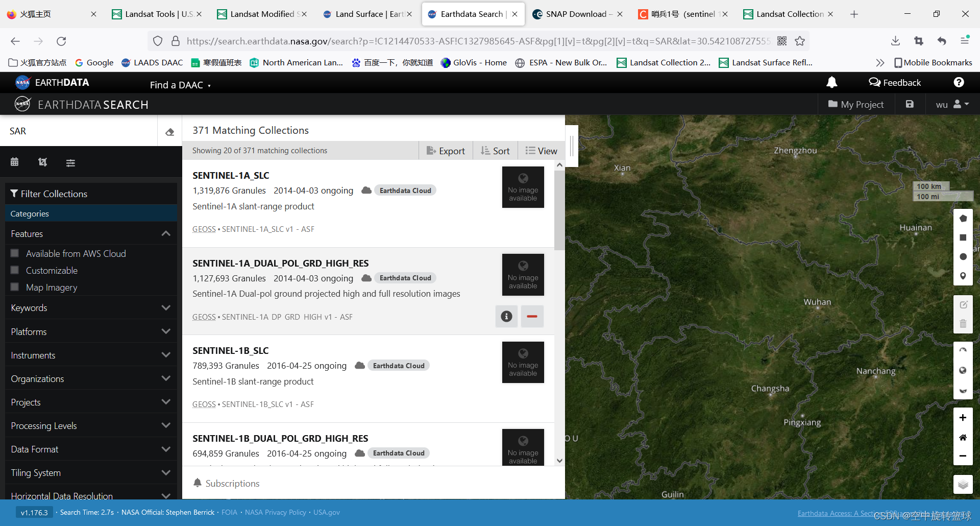This screenshot has width=980, height=526.
Task: Enable Customizable filter checkbox
Action: coord(15,270)
